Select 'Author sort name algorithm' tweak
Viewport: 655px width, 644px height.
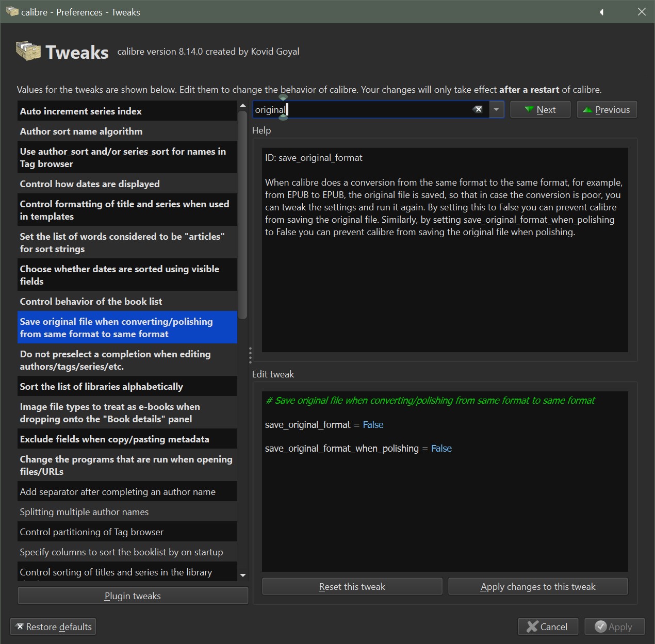click(127, 131)
